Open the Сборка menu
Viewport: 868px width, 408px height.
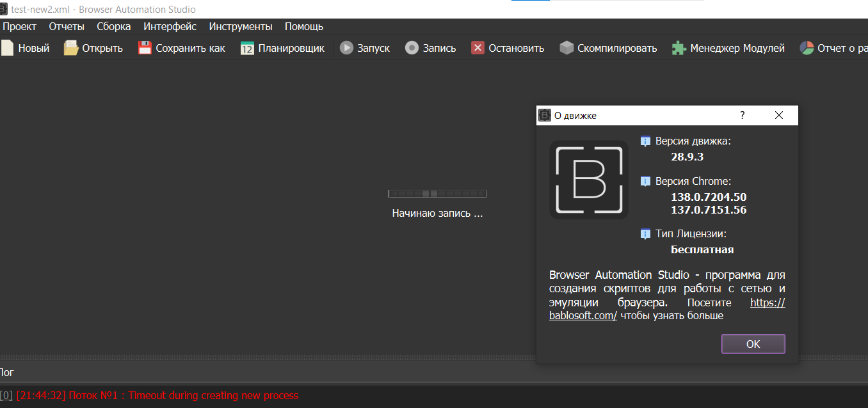113,26
